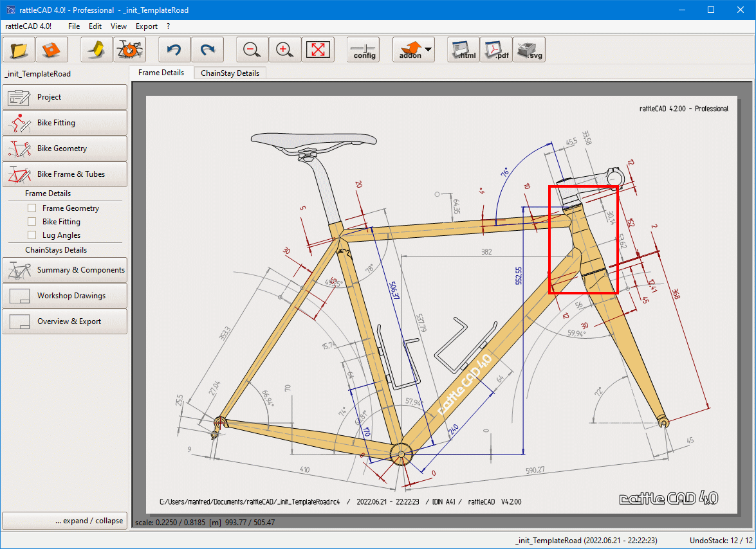Open the Edit menu
The image size is (756, 549).
click(95, 26)
